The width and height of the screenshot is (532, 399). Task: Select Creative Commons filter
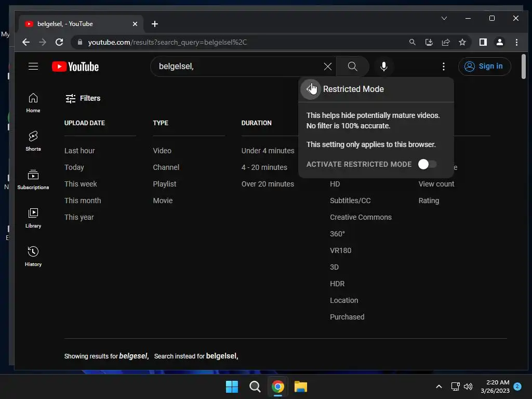pos(361,217)
